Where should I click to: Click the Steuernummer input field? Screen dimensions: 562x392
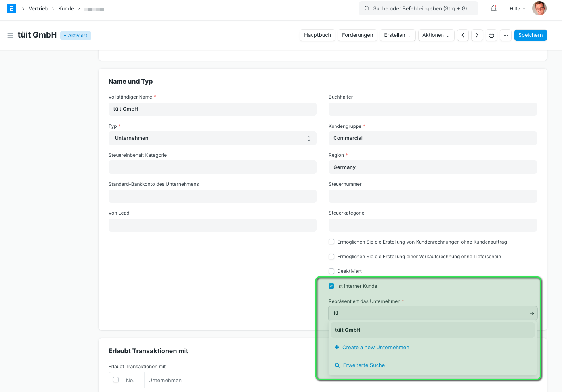click(433, 196)
